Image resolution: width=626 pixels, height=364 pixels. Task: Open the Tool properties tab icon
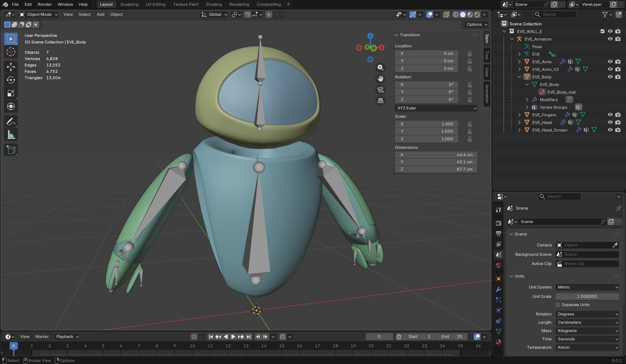point(499,210)
